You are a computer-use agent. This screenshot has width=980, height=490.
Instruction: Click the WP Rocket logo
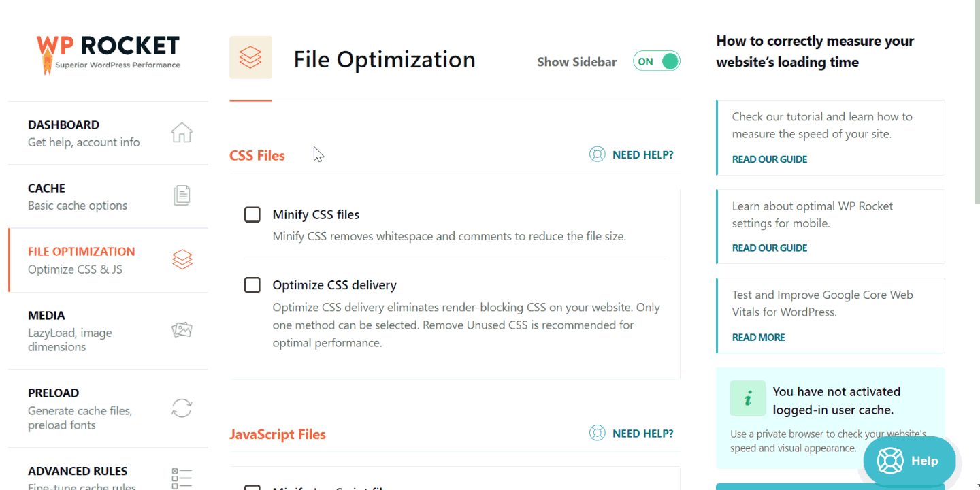108,53
